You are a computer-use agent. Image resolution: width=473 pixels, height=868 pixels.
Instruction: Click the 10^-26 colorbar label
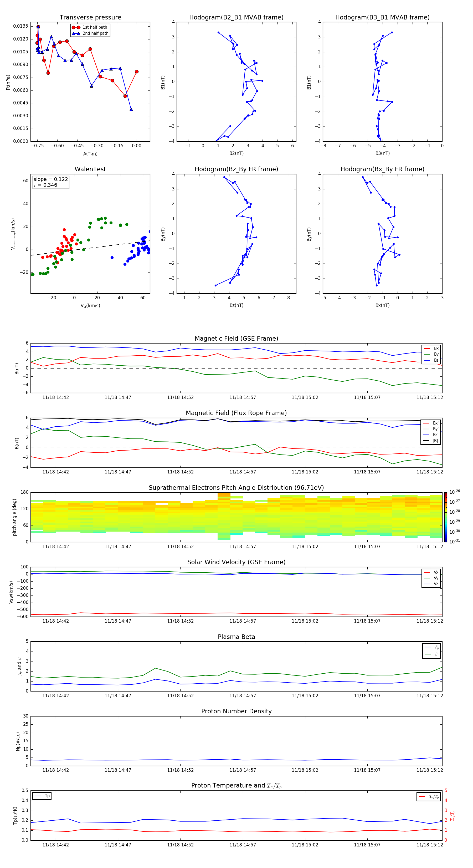coord(455,492)
